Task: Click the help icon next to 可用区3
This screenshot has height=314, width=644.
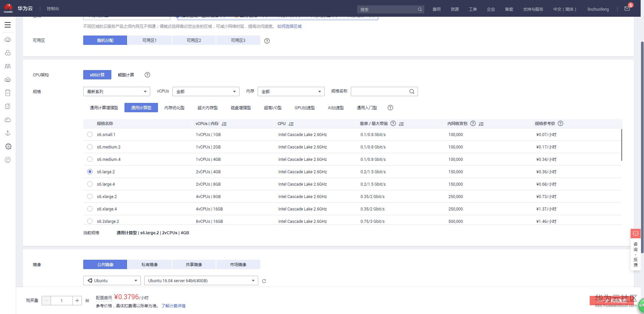Action: [267, 41]
